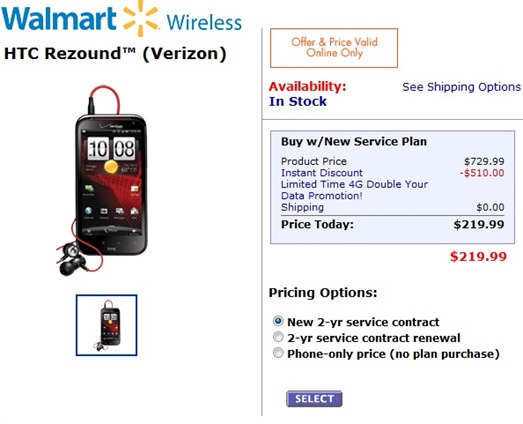Click the Wireless logo text

point(204,22)
